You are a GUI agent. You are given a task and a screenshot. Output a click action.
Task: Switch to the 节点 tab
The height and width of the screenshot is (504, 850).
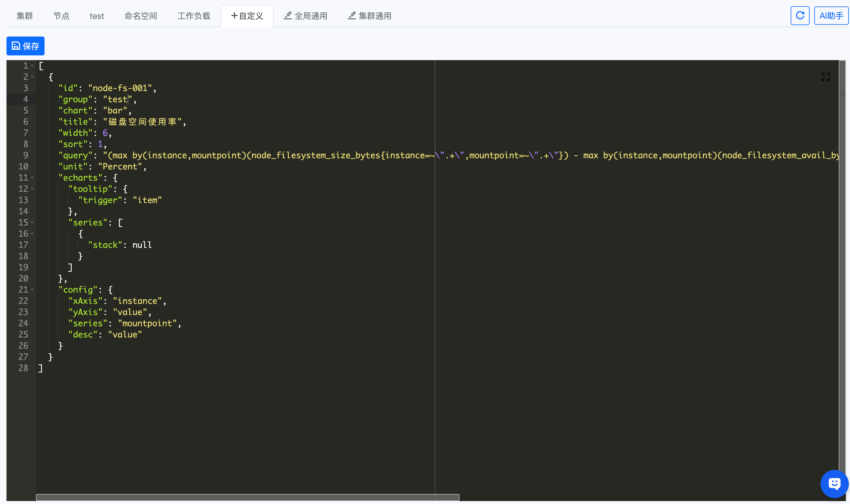pyautogui.click(x=62, y=16)
